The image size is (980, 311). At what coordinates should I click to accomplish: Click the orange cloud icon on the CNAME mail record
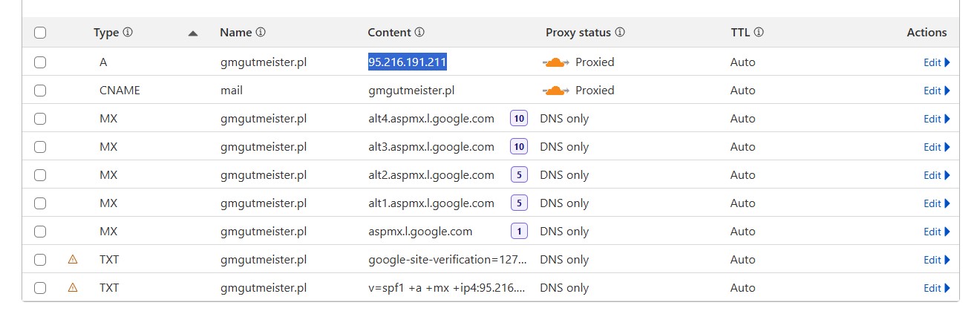point(556,91)
